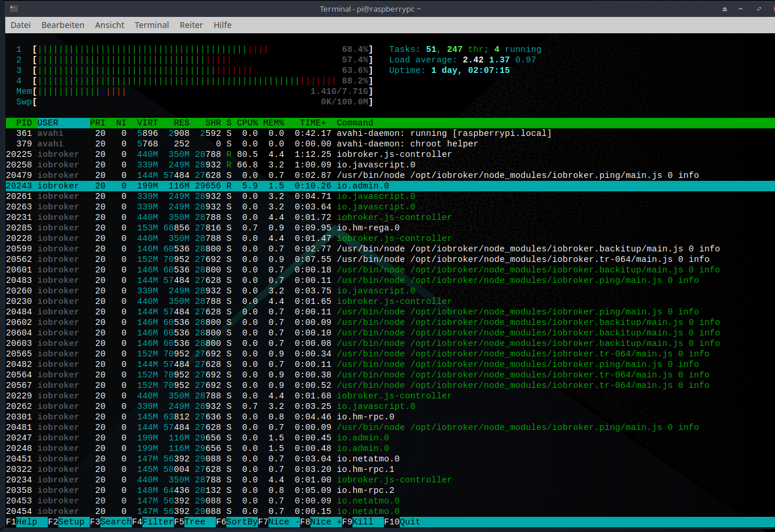Click the MEM% column header
This screenshot has width=775, height=532.
[273, 123]
